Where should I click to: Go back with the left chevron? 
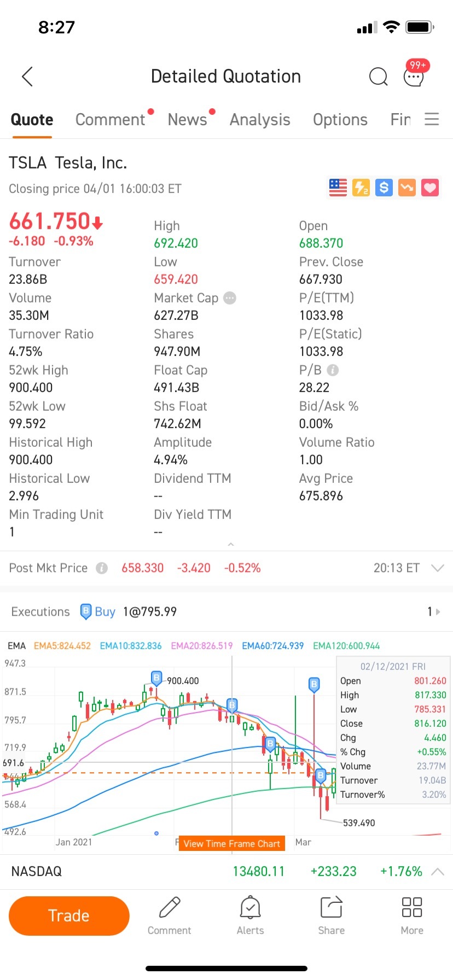pyautogui.click(x=27, y=77)
